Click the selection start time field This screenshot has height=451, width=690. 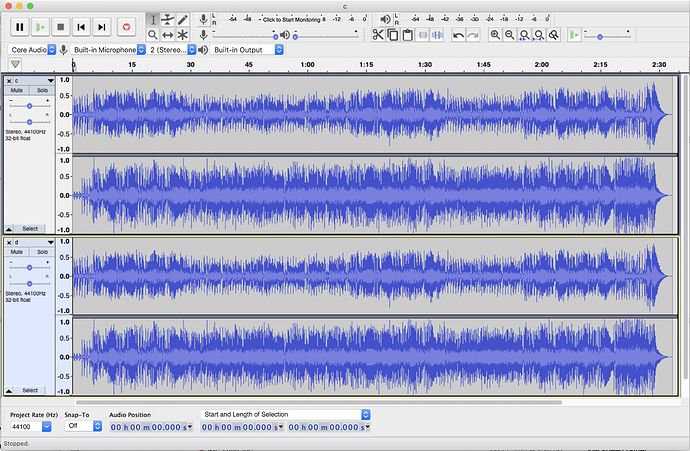coord(242,427)
